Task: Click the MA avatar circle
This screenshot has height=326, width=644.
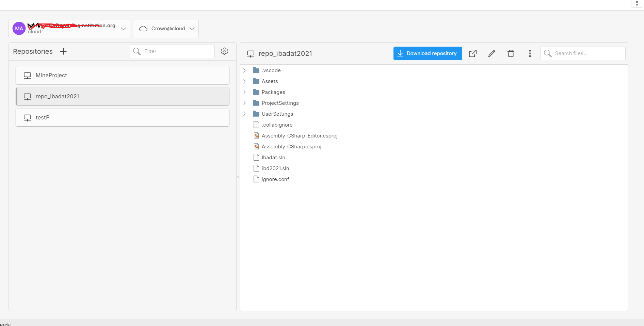Action: [19, 28]
